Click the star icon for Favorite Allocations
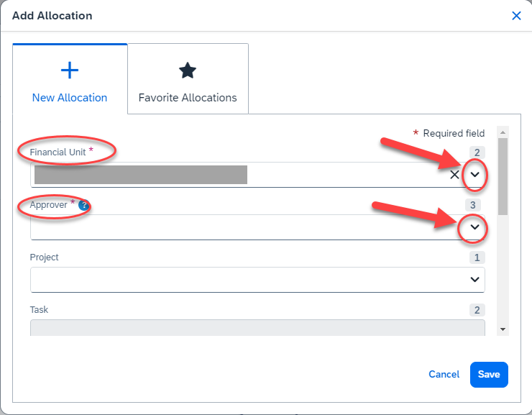Viewport: 532px width, 415px height. tap(188, 70)
